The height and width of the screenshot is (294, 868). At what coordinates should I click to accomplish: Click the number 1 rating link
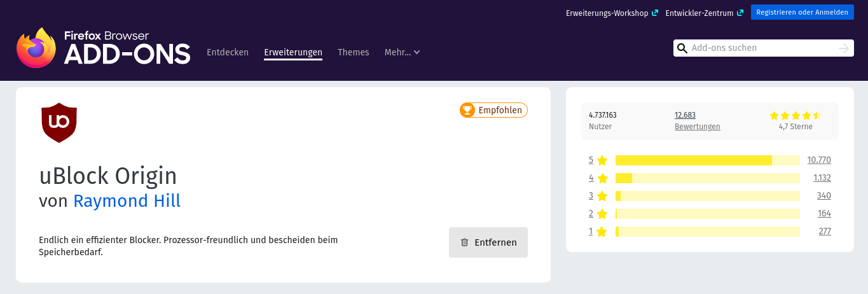click(x=591, y=232)
